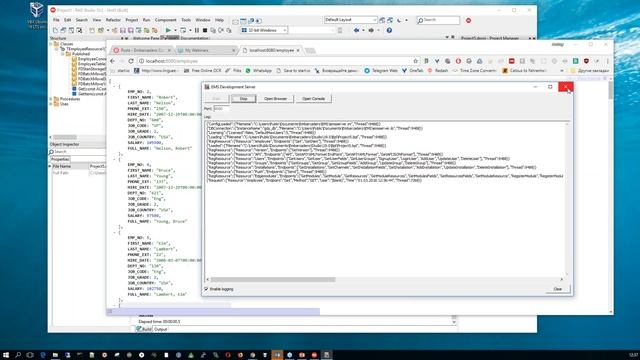Collapse the EMP_NO 2 JSON object

coord(115,87)
